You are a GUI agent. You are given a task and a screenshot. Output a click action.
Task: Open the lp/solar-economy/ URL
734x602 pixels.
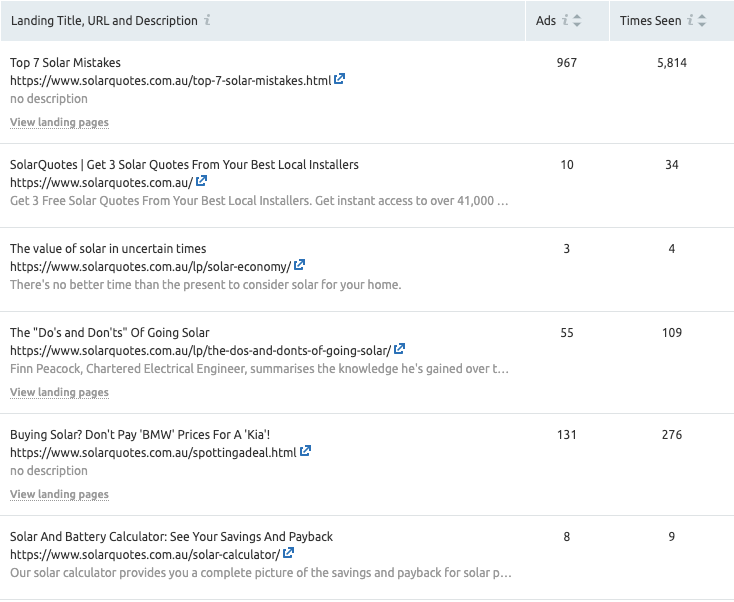tap(151, 267)
